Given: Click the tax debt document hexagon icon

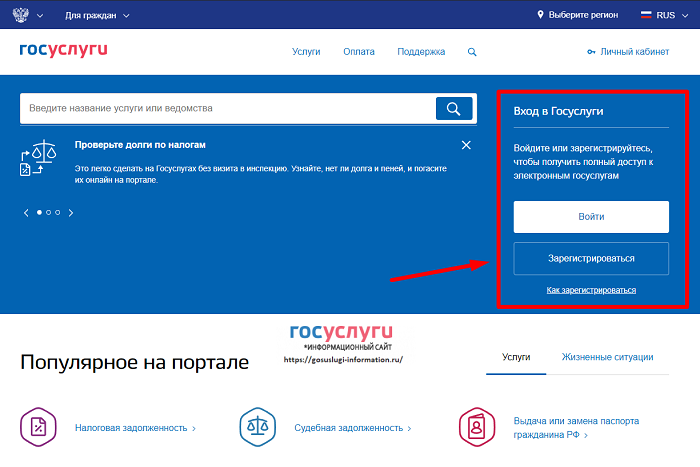Looking at the screenshot, I should [38, 427].
